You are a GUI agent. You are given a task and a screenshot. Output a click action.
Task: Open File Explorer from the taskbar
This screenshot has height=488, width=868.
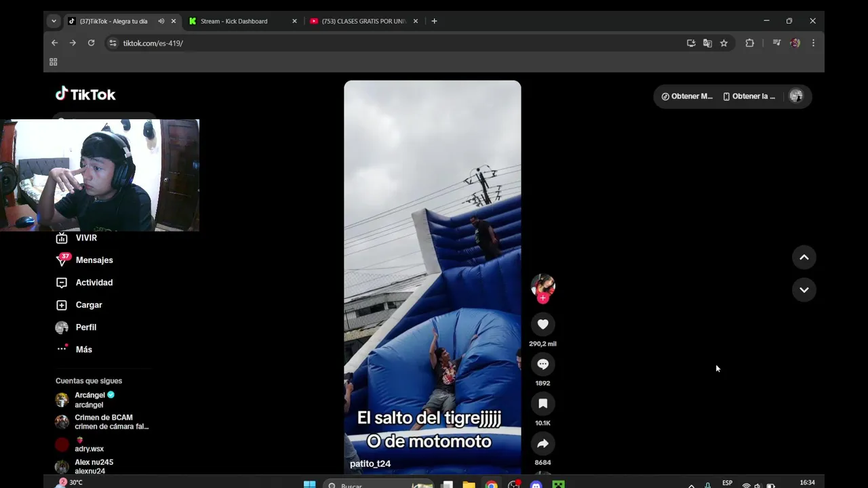[x=469, y=485]
